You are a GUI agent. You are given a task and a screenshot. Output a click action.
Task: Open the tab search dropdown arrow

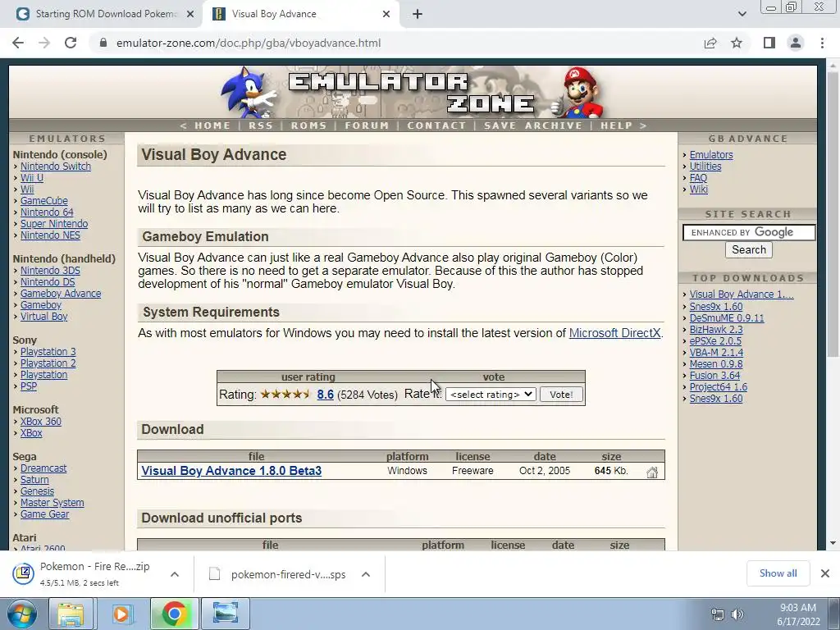[x=742, y=14]
